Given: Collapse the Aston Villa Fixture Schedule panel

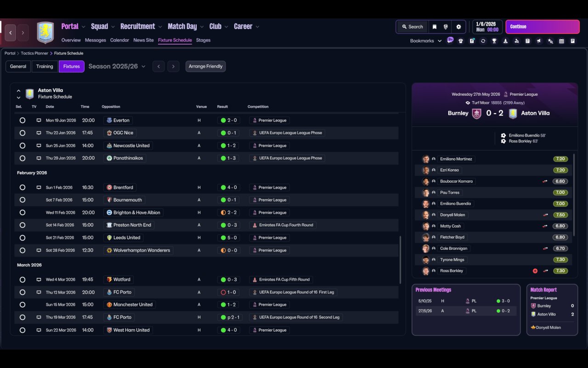Looking at the screenshot, I should tap(18, 91).
